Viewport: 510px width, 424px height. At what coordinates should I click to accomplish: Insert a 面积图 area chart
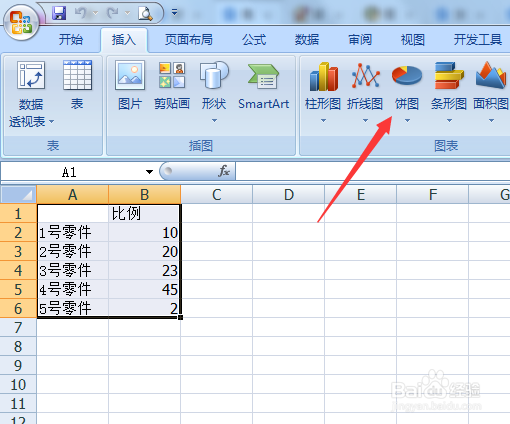pyautogui.click(x=491, y=86)
